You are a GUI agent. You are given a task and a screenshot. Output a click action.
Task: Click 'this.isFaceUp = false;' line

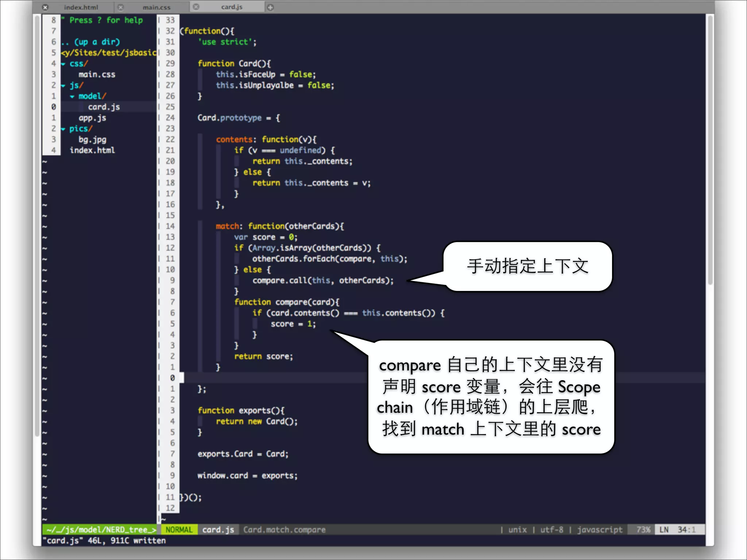(266, 75)
